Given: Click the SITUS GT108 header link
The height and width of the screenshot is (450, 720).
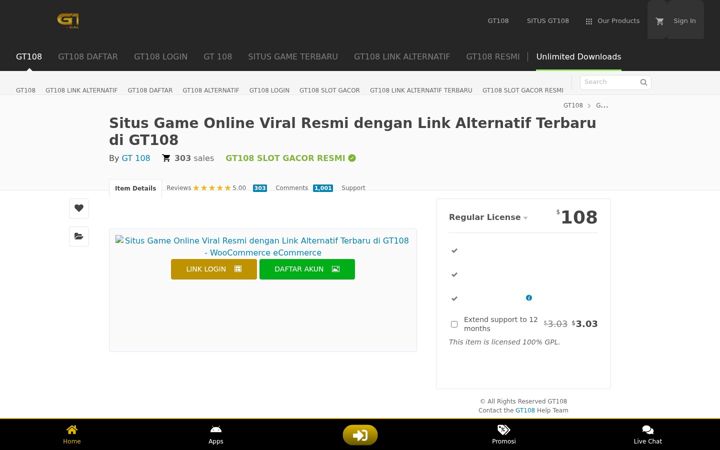Looking at the screenshot, I should pyautogui.click(x=548, y=21).
